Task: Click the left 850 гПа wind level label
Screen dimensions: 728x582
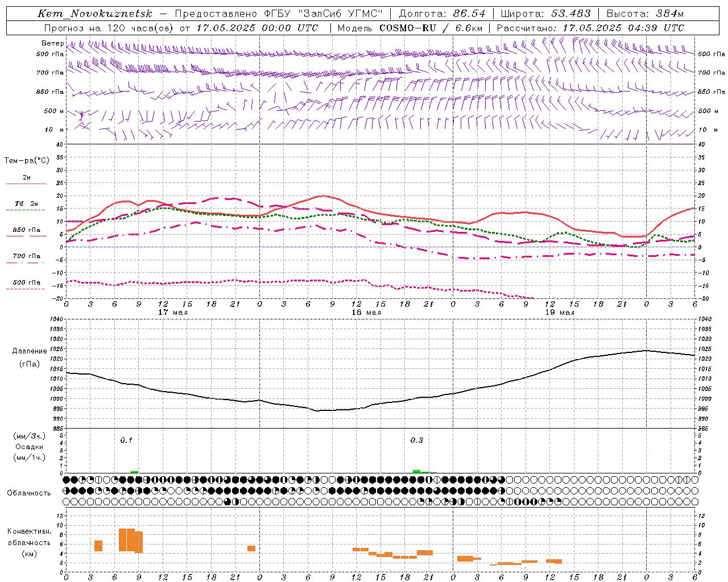Action: [x=50, y=92]
